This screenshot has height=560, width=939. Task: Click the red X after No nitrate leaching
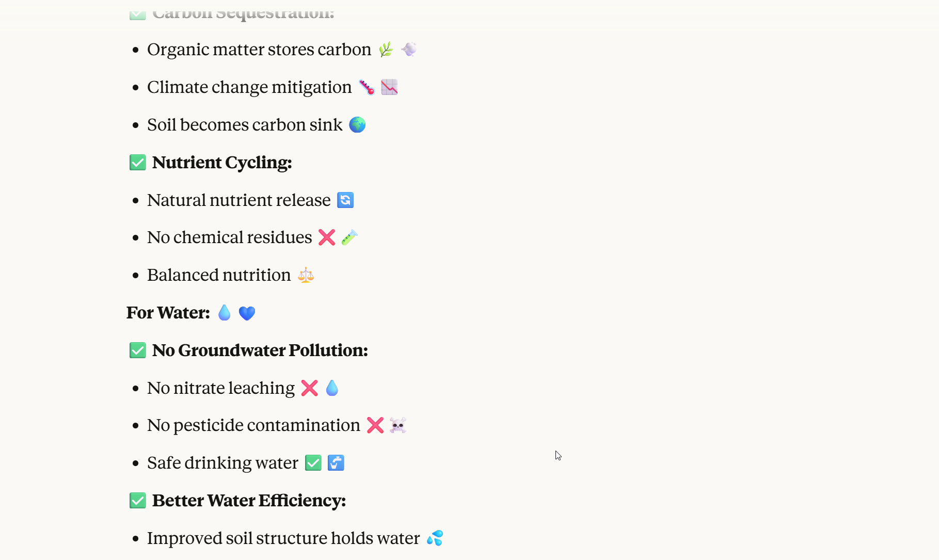[x=310, y=388]
